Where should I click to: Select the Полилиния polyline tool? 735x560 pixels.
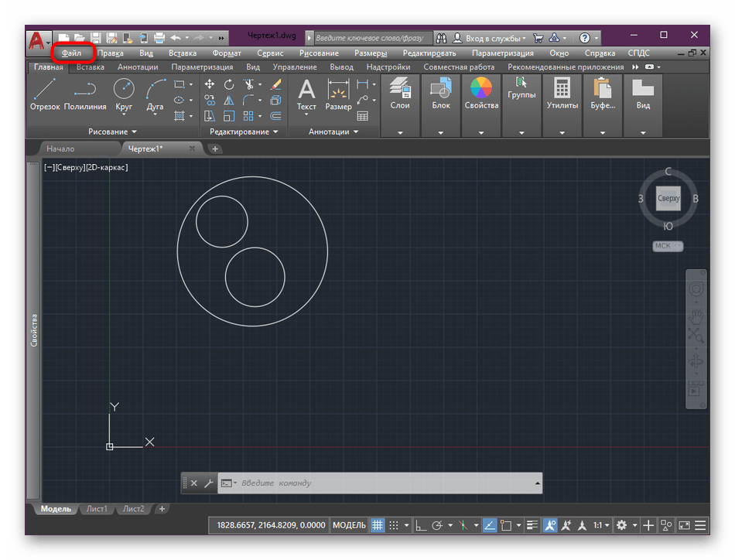pos(85,94)
